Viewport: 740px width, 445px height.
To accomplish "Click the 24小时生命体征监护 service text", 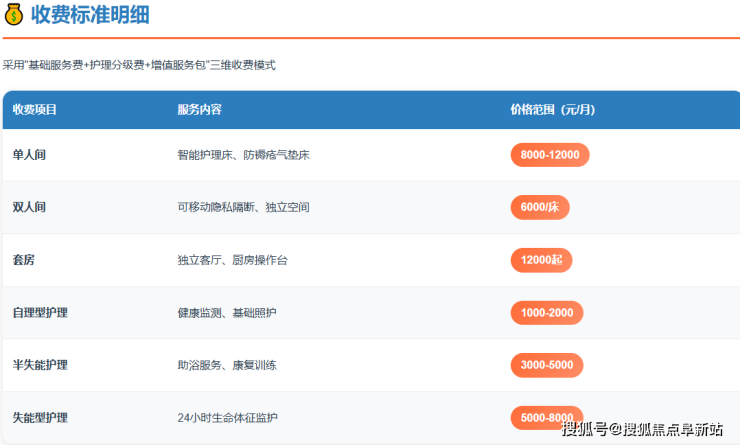I will click(x=227, y=417).
